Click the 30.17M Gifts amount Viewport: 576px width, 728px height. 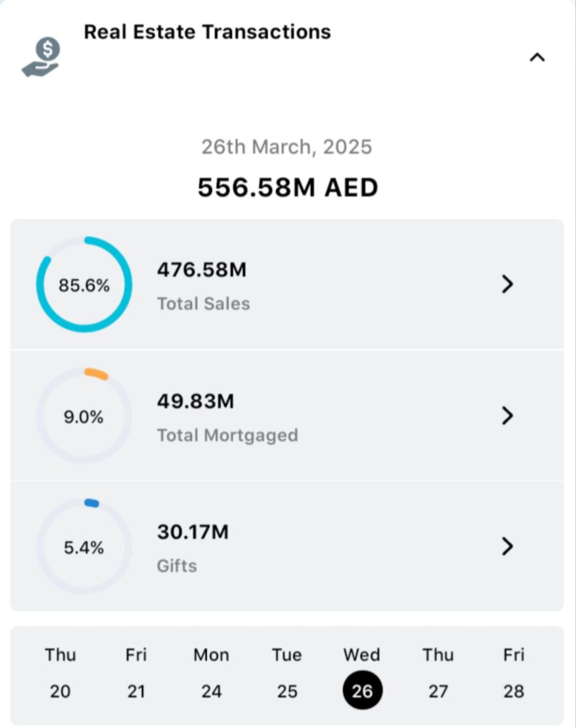point(193,532)
